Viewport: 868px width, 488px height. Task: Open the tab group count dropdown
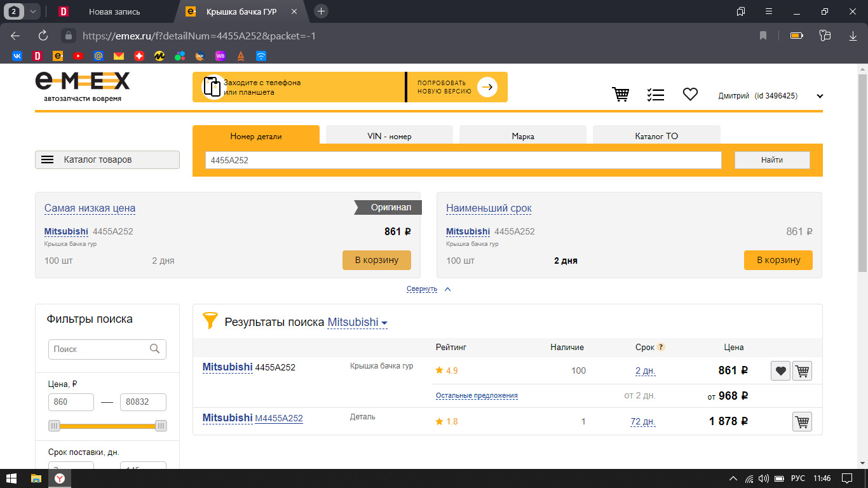pyautogui.click(x=33, y=11)
